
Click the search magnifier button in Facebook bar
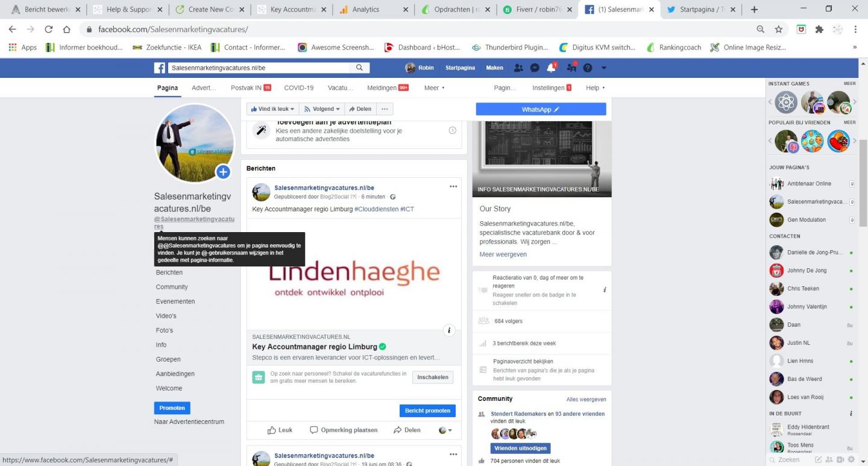[x=360, y=68]
